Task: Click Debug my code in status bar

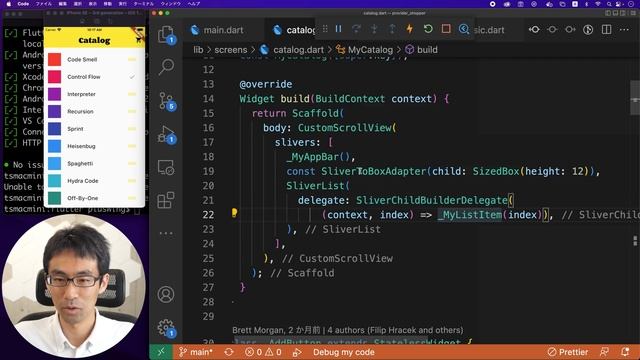Action: 343,352
